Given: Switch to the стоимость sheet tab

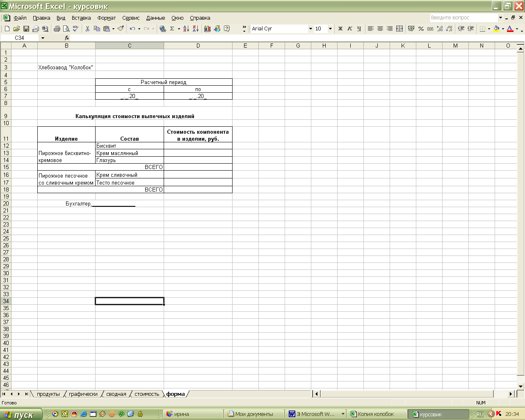Looking at the screenshot, I should 147,394.
